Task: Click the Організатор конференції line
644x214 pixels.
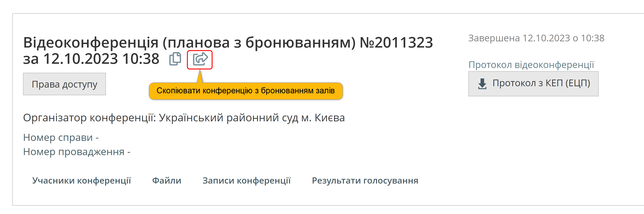Action: pyautogui.click(x=184, y=118)
